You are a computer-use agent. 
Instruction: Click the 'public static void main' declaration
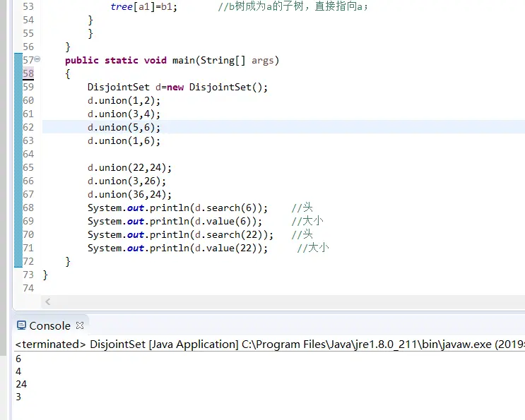pyautogui.click(x=172, y=61)
